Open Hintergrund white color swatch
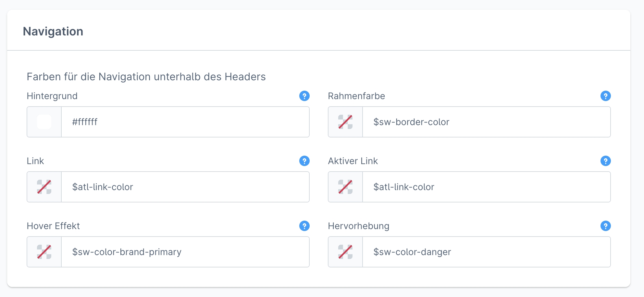 click(44, 122)
